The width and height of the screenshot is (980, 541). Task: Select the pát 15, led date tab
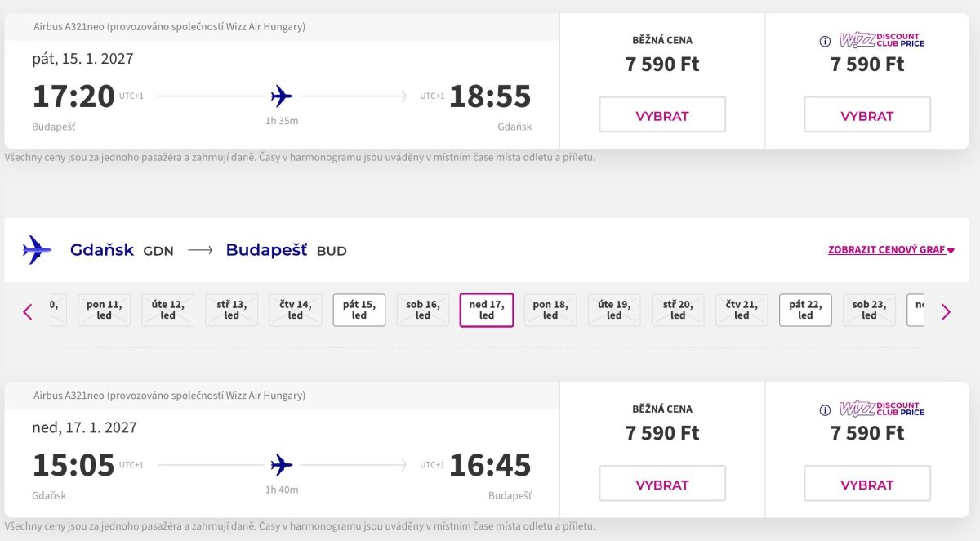(x=359, y=310)
